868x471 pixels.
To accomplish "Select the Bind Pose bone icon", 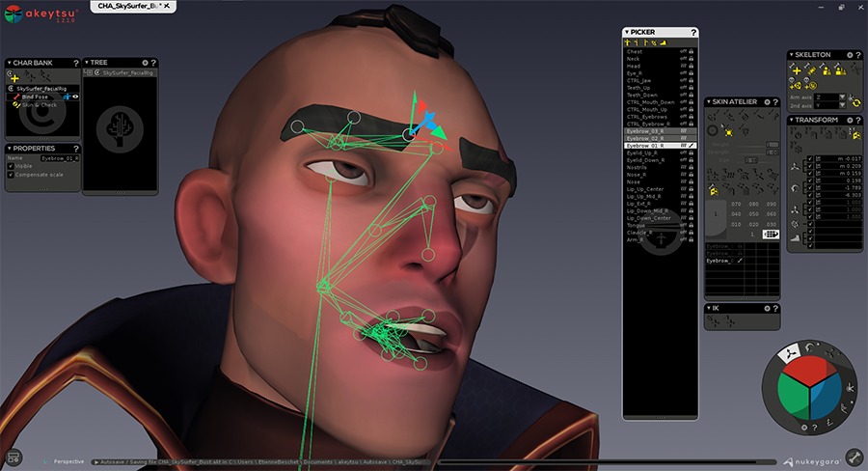I will (x=16, y=97).
